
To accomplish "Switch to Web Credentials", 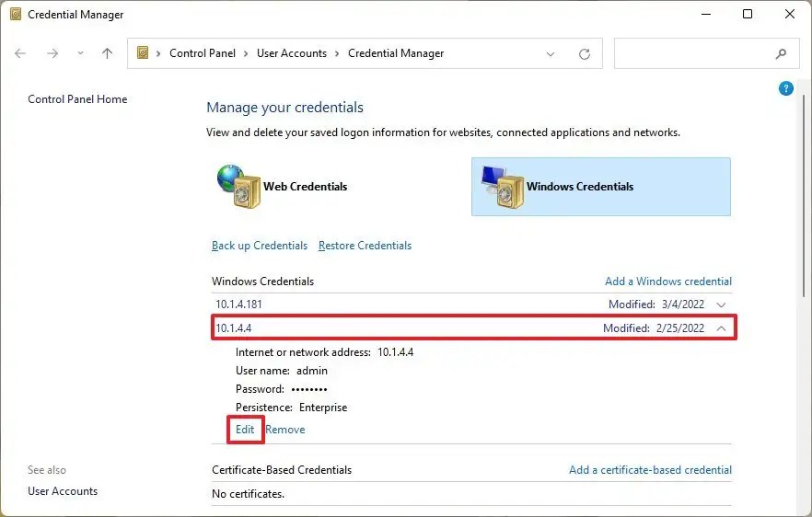I will 305,187.
